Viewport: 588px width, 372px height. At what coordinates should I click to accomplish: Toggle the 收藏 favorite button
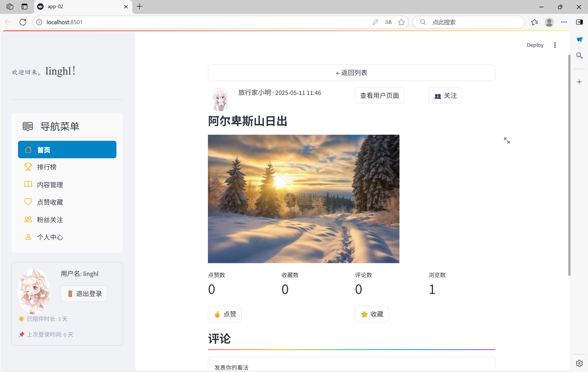[371, 314]
